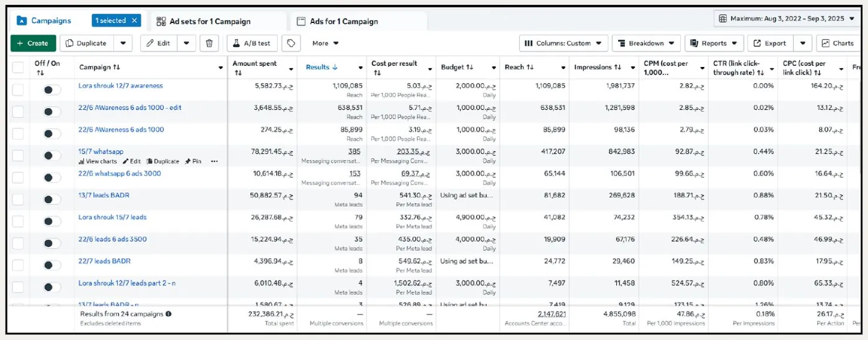Viewport: 868px width, 340px height.
Task: Toggle the Lora shrouk 15/7 leads switch
Action: (x=52, y=221)
